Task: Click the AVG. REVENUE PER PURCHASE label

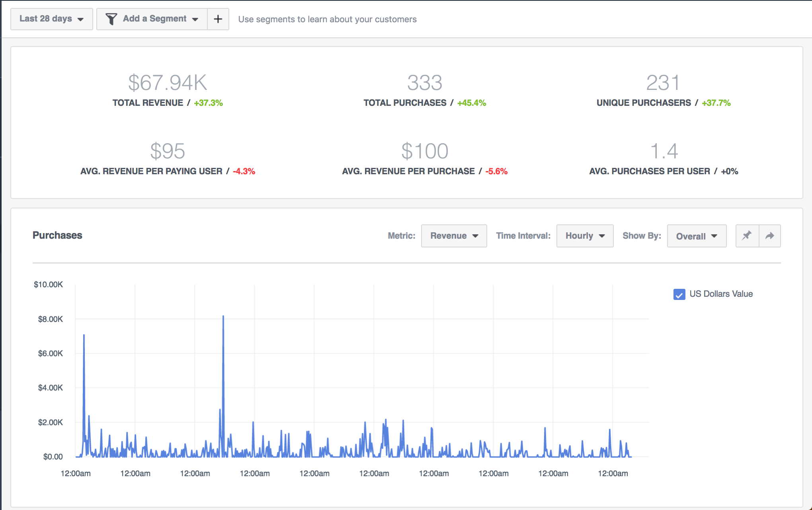Action: (408, 171)
